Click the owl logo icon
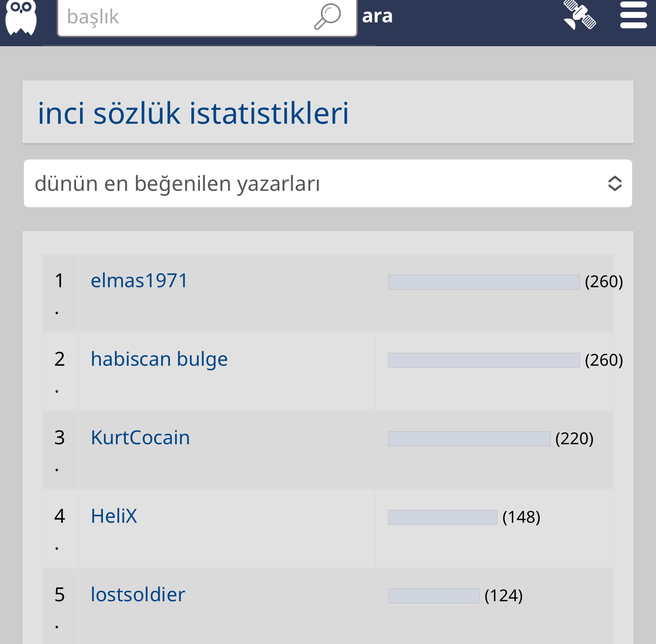The height and width of the screenshot is (644, 656). point(21,17)
